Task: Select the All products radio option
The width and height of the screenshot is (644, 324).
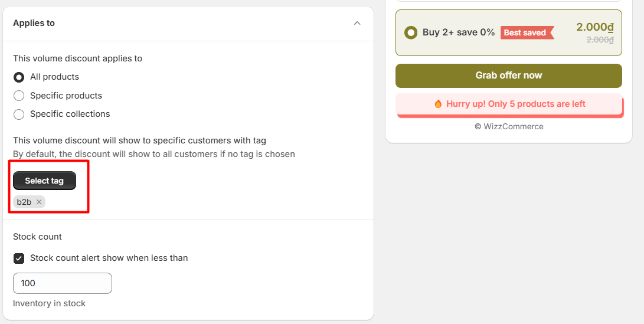Action: (19, 77)
